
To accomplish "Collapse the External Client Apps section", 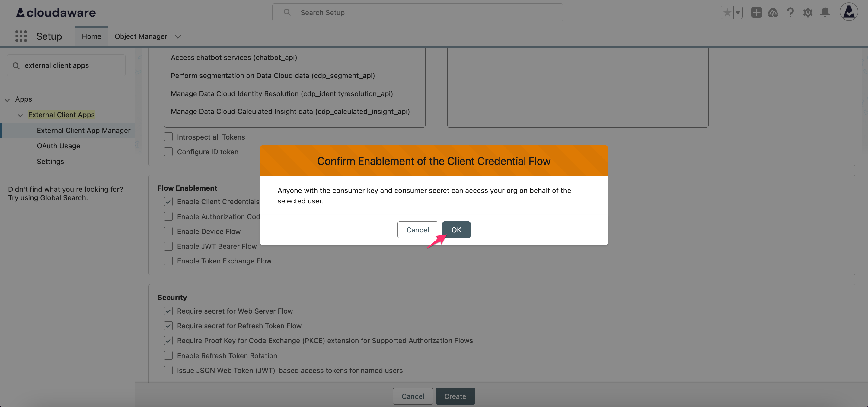I will pyautogui.click(x=20, y=115).
